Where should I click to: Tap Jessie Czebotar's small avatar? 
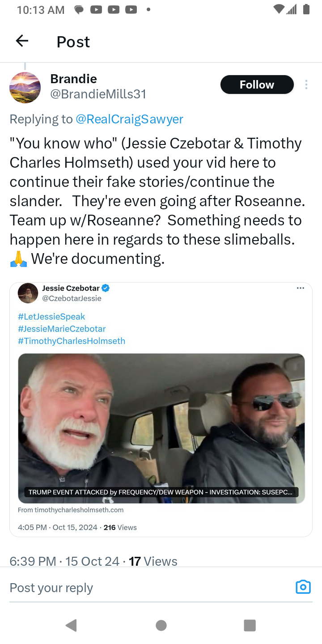[28, 293]
